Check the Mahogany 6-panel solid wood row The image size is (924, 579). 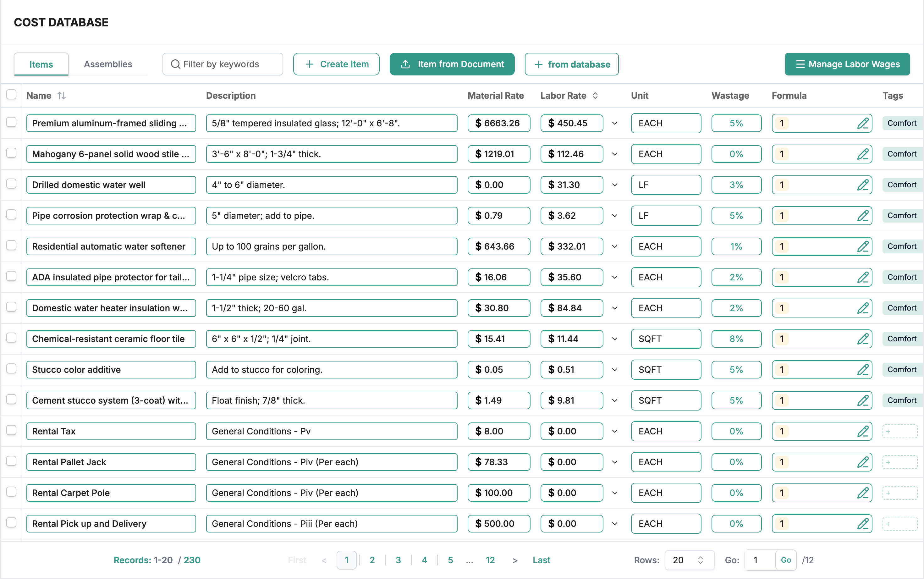point(12,153)
